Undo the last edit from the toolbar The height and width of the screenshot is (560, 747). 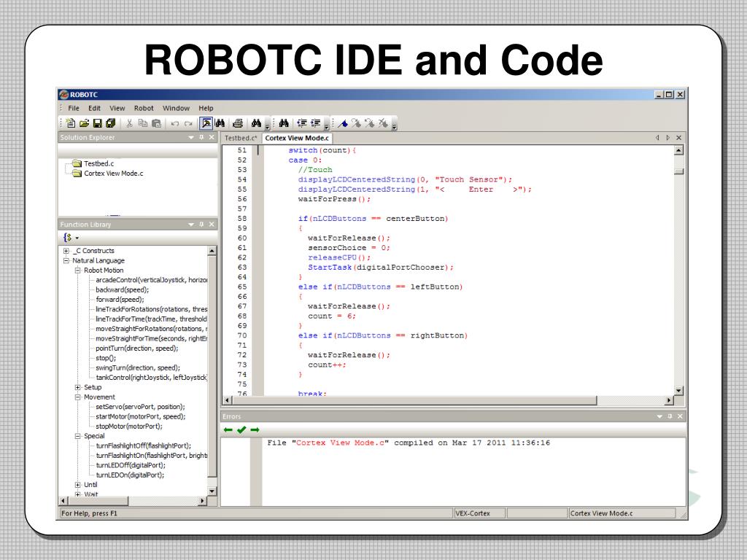175,124
